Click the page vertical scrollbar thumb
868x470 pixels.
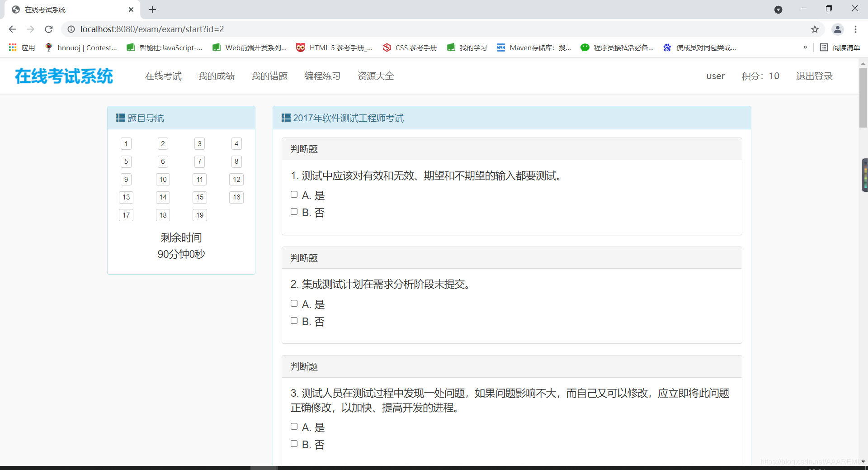863,97
